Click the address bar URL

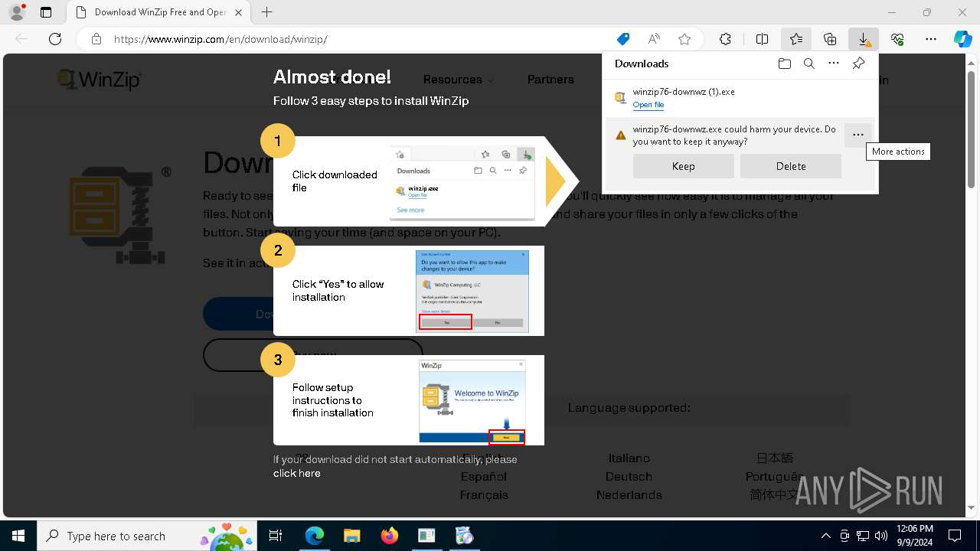point(220,39)
